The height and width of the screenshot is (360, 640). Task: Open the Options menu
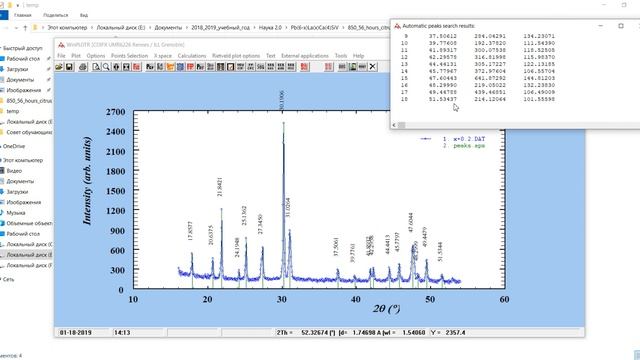click(96, 56)
